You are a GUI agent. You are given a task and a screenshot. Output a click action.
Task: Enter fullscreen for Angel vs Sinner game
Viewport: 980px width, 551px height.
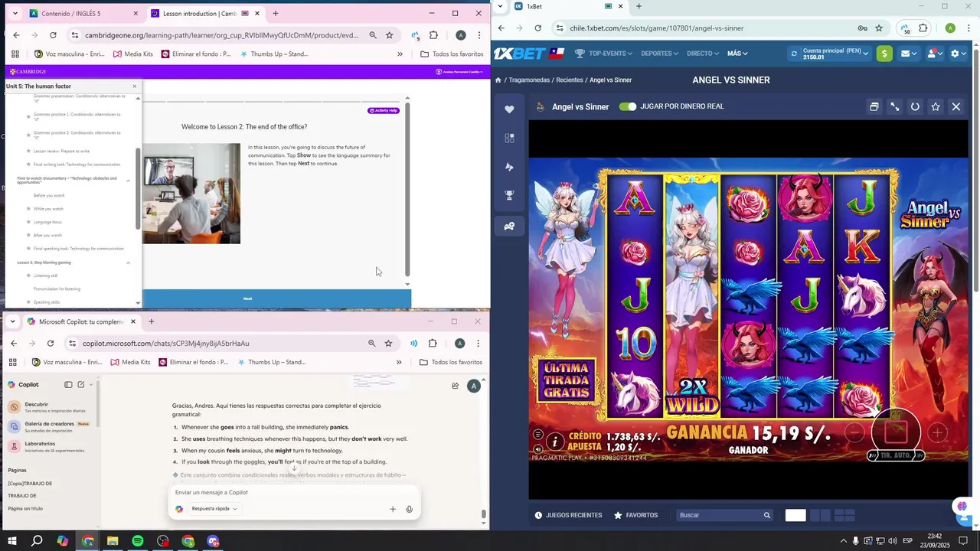tap(894, 107)
